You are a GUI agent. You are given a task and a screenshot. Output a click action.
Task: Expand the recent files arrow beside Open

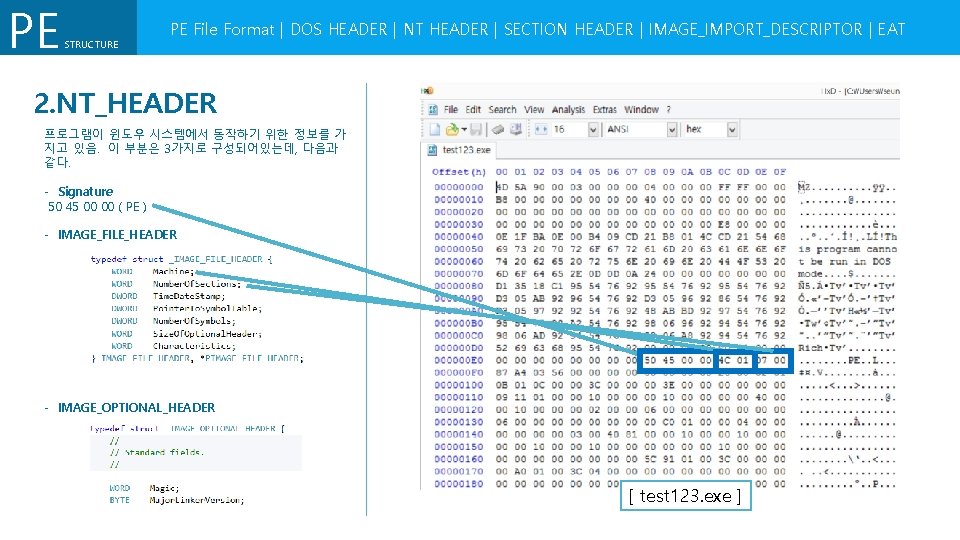[463, 129]
